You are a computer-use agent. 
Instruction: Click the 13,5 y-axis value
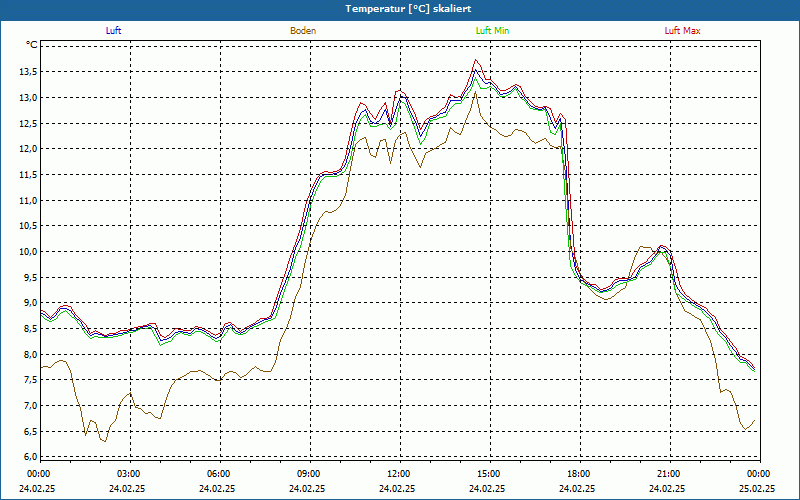tap(29, 72)
